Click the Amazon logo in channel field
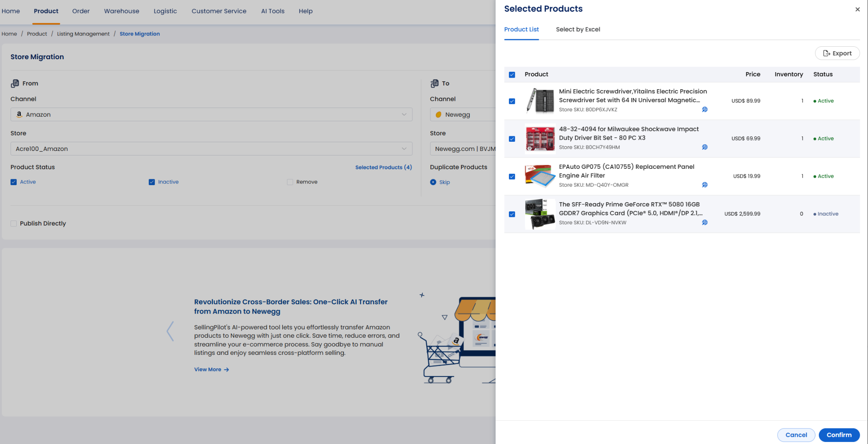This screenshot has height=444, width=868. pyautogui.click(x=19, y=114)
